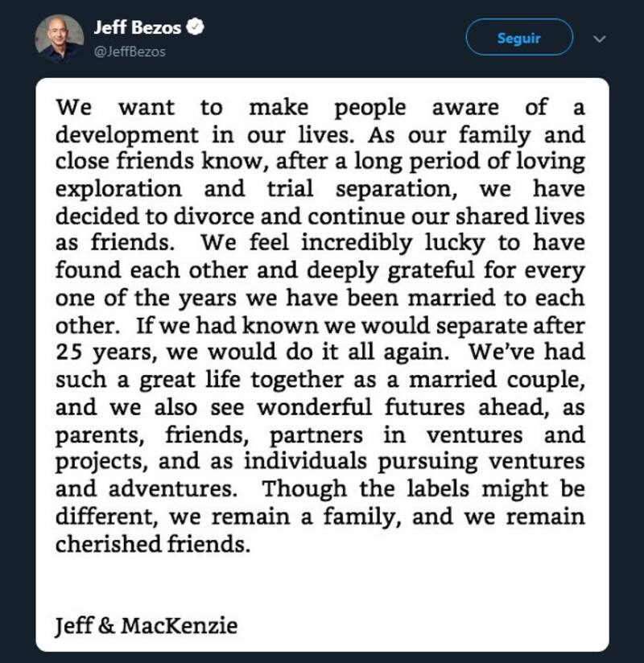644x663 pixels.
Task: Click the "Jeff & MacKenzie" signature
Action: click(x=147, y=625)
